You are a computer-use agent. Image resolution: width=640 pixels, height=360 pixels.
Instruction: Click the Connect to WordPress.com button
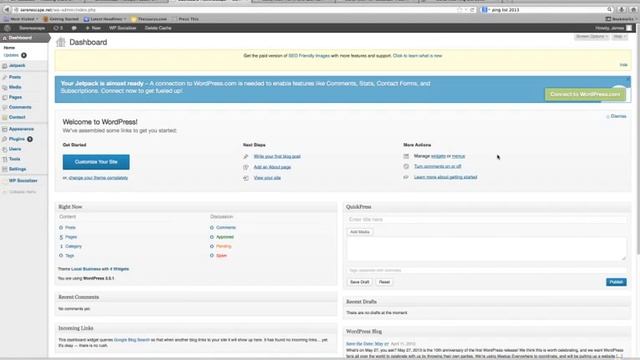pos(585,94)
